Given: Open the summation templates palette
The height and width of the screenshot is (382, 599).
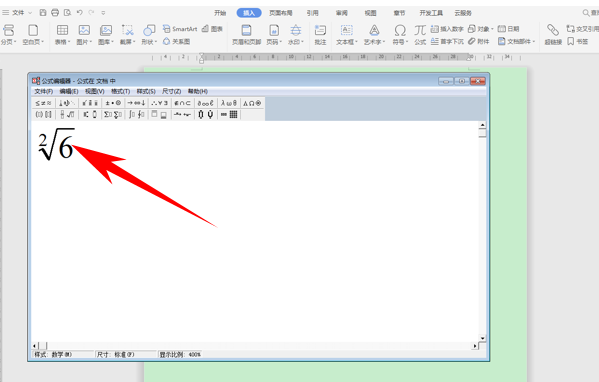Looking at the screenshot, I should pos(113,114).
